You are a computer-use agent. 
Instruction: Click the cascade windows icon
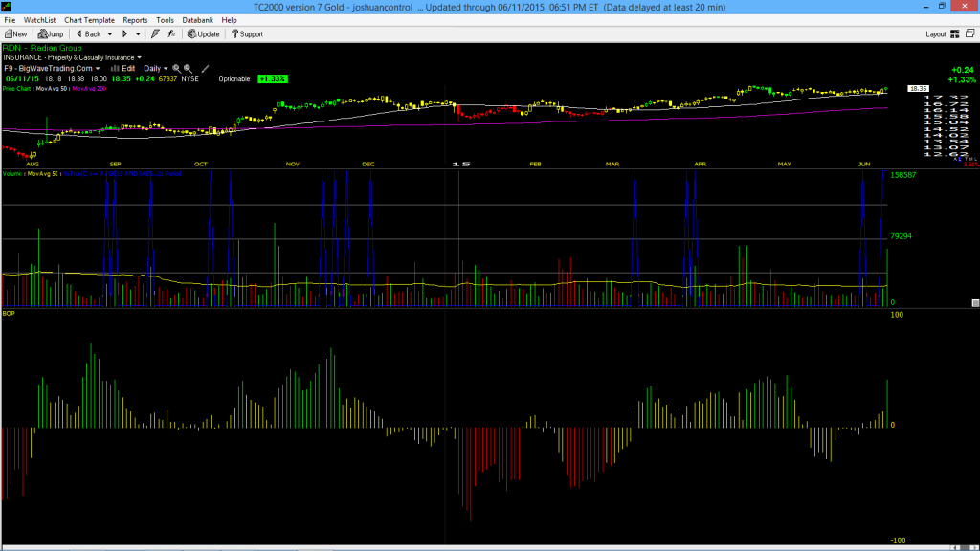click(970, 33)
